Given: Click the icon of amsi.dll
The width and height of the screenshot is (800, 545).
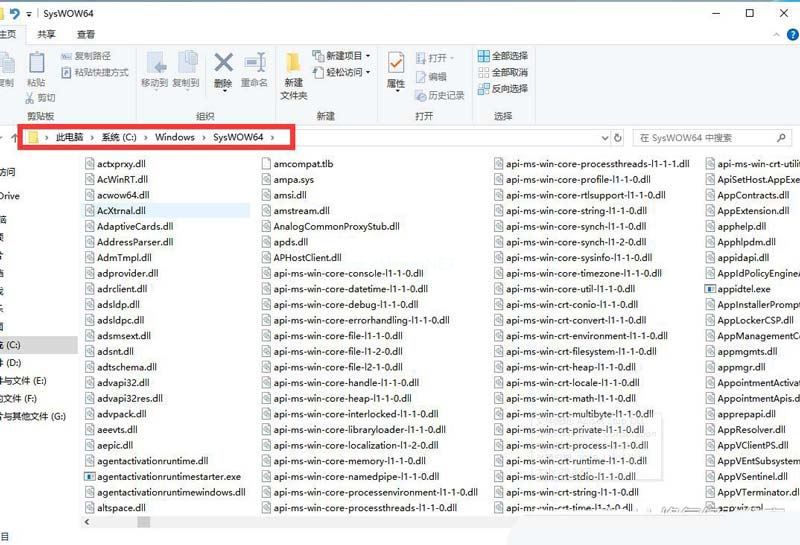Looking at the screenshot, I should [266, 195].
